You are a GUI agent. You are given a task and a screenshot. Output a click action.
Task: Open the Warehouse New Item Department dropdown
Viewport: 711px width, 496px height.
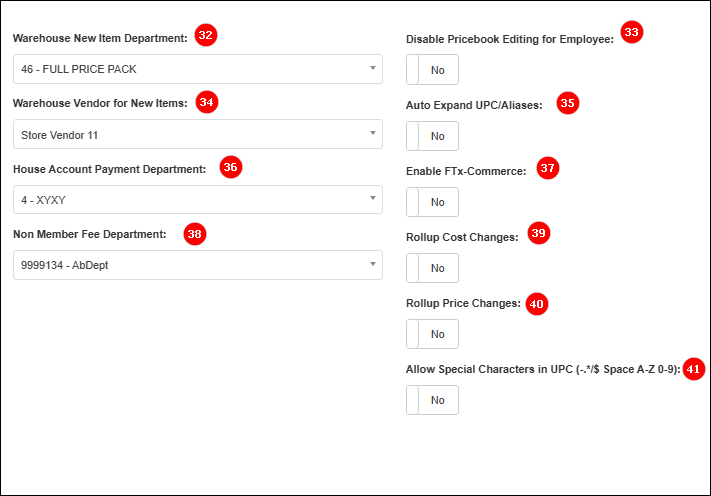pos(197,69)
